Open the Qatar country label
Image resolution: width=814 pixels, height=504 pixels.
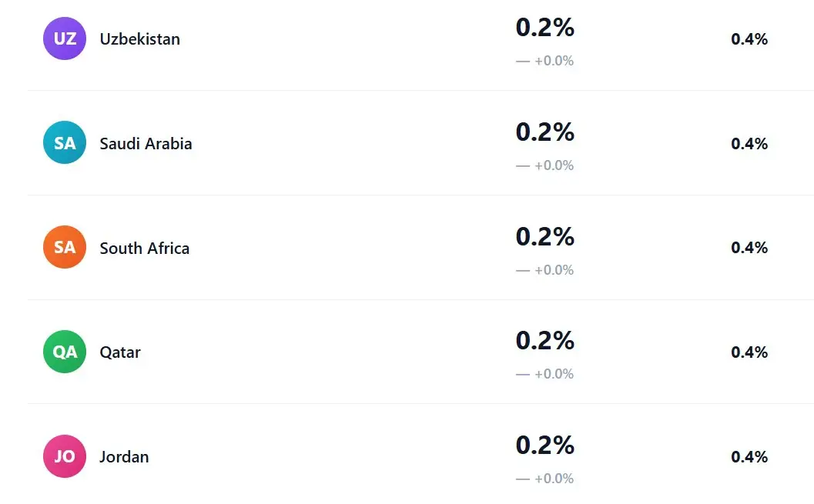click(x=120, y=352)
